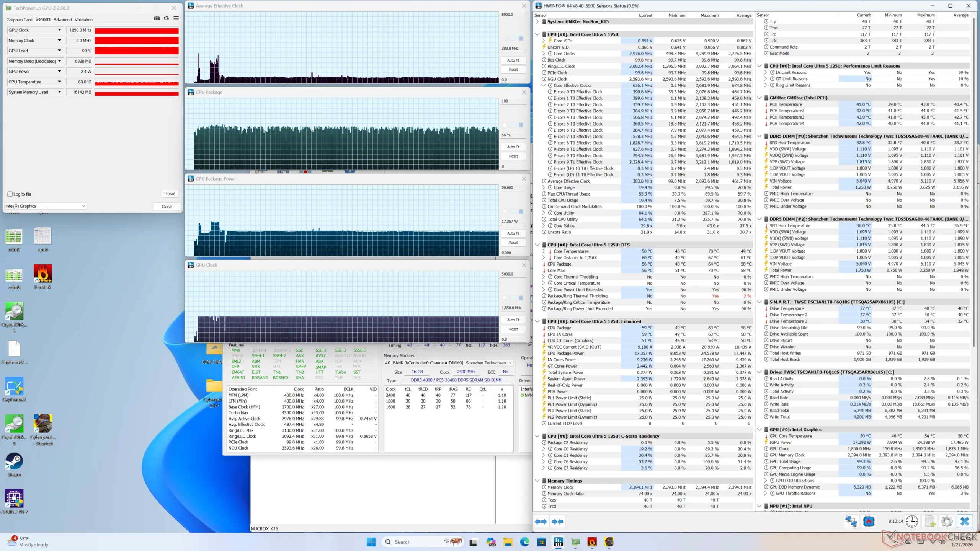980x551 pixels.
Task: Click the GPU-Z screenshot camera icon
Action: coord(157,18)
